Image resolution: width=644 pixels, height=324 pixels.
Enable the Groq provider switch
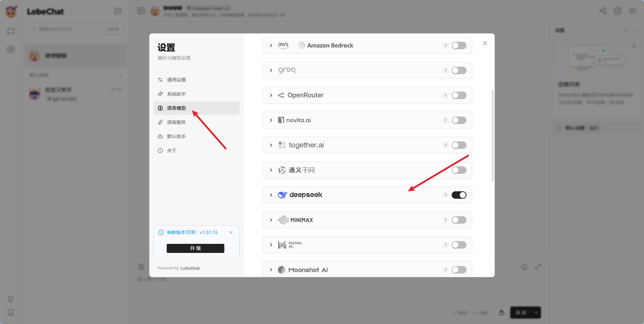(459, 70)
